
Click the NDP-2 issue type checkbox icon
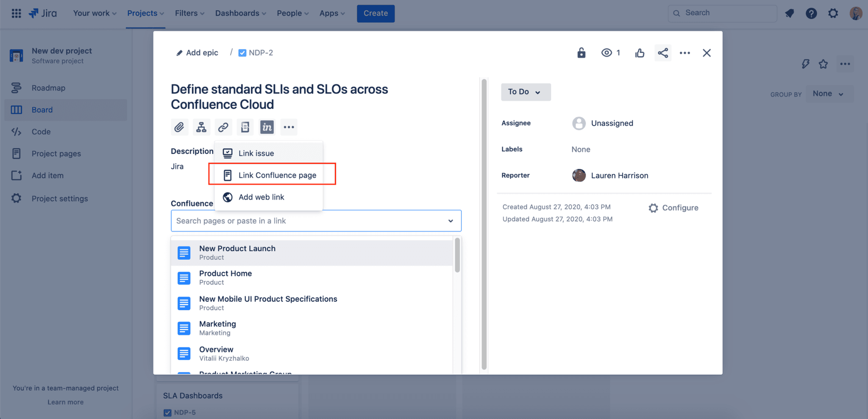[x=242, y=53]
